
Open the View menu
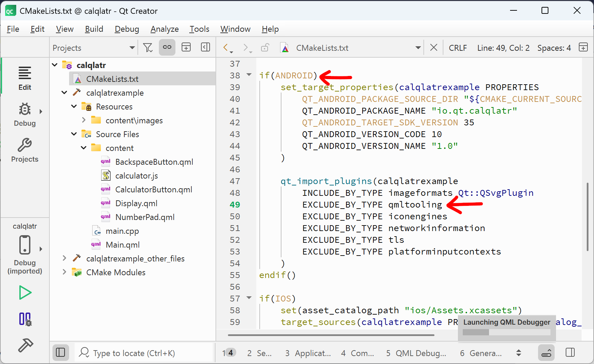tap(65, 29)
